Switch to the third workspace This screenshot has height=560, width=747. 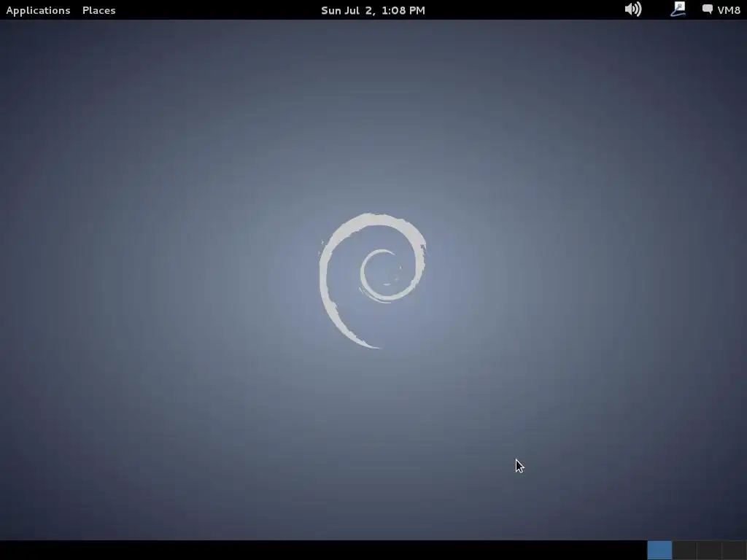tap(709, 550)
